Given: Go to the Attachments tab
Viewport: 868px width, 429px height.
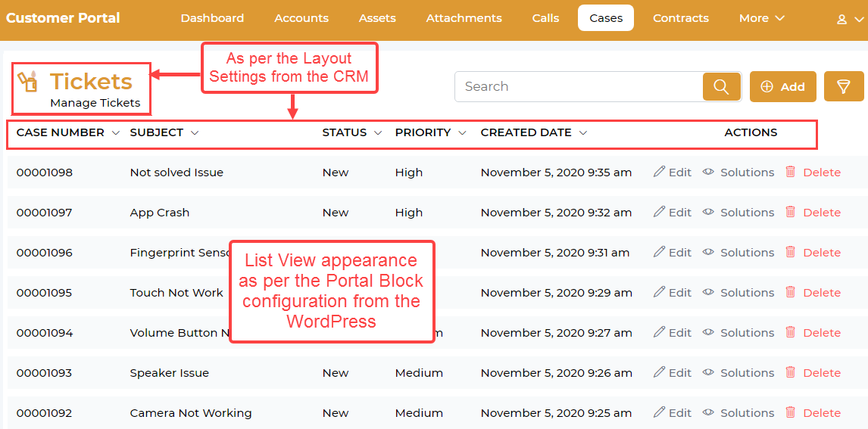Looking at the screenshot, I should coord(464,18).
